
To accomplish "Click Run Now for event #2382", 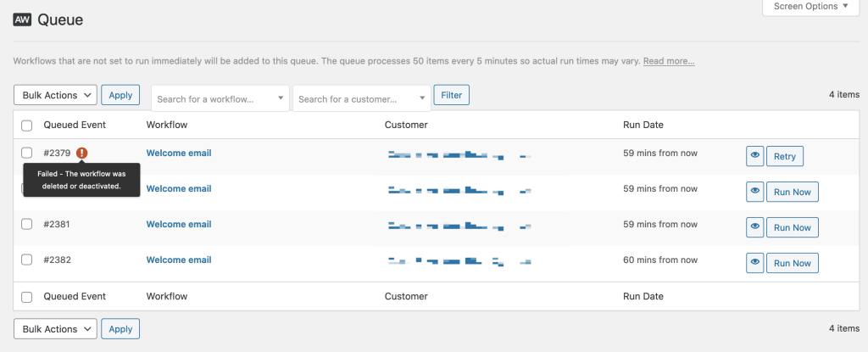I will pos(793,263).
